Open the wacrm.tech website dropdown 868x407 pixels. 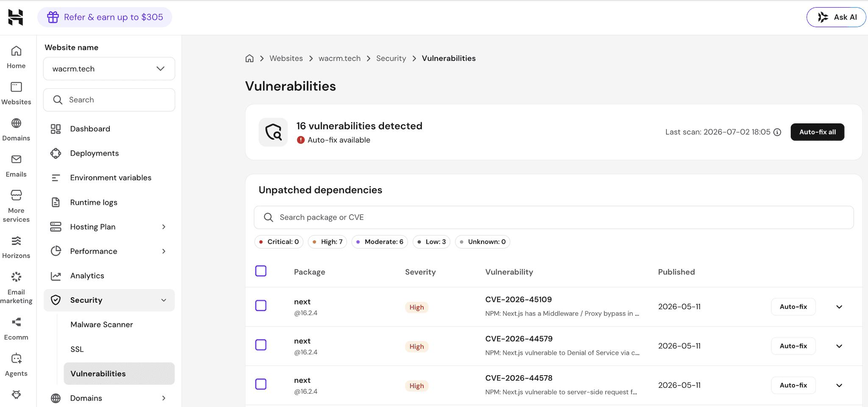pos(109,69)
